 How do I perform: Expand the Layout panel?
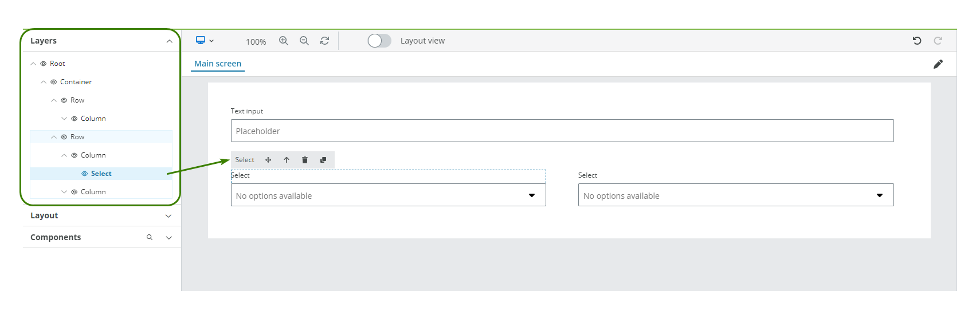(168, 216)
